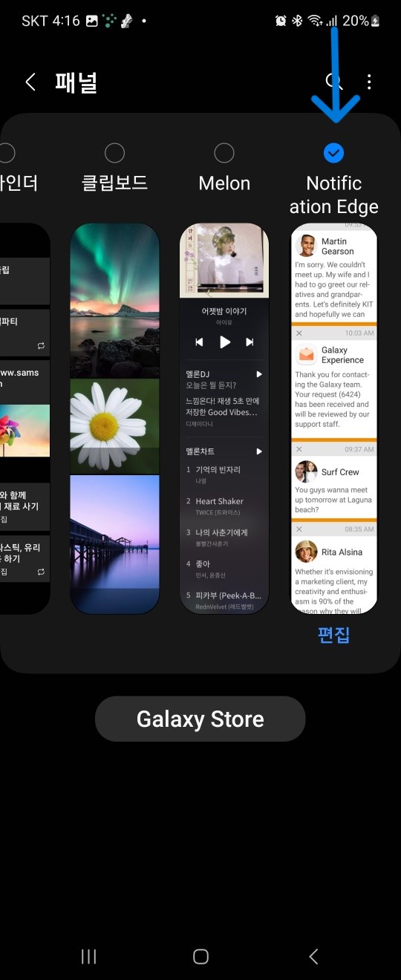The height and width of the screenshot is (980, 401).
Task: Tap the Wi-Fi status bar icon
Action: tap(315, 21)
